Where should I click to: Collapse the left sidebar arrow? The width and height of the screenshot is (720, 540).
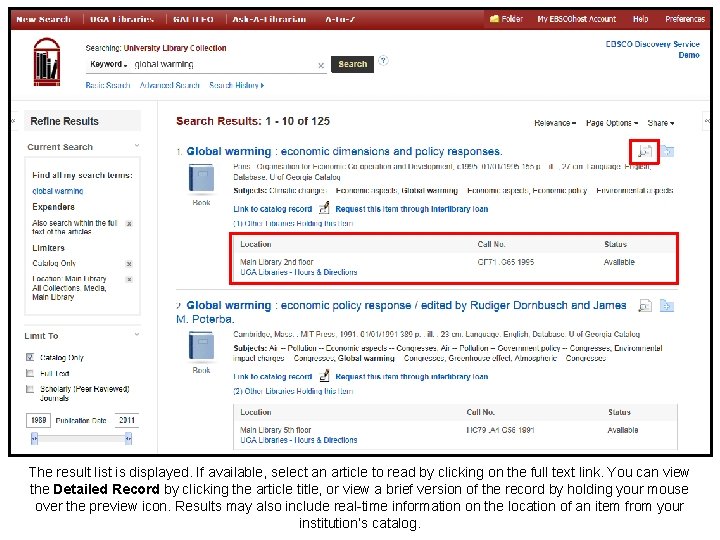click(x=13, y=121)
